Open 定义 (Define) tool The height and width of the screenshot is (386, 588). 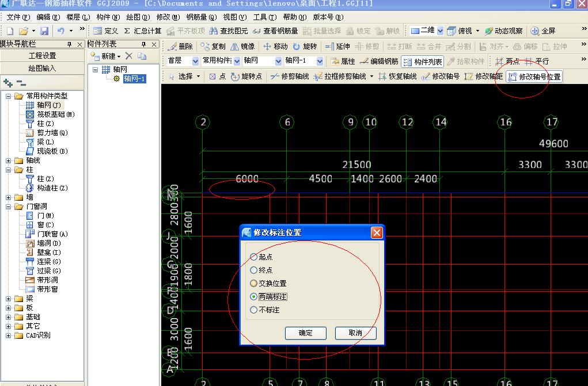[x=105, y=31]
